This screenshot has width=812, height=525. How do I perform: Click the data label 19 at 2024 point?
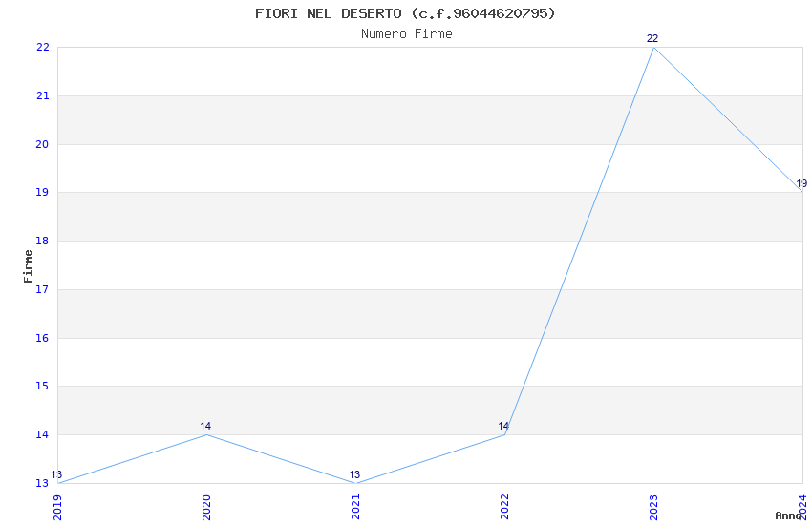pyautogui.click(x=801, y=183)
